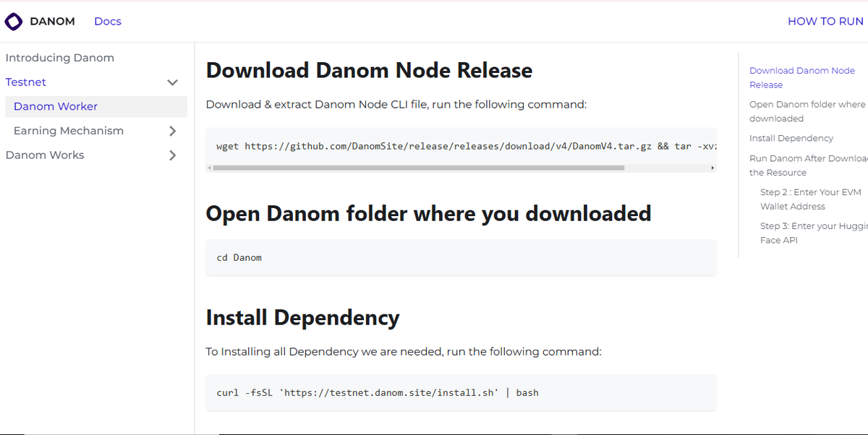This screenshot has height=435, width=868.
Task: Jump to Step 2 Enter Your EVM Wallet Address
Action: click(811, 199)
